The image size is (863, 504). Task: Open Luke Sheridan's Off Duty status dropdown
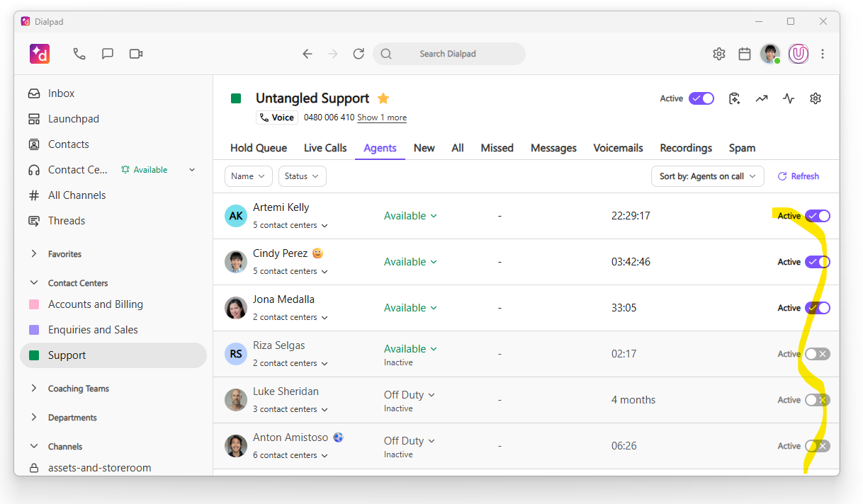(x=410, y=394)
